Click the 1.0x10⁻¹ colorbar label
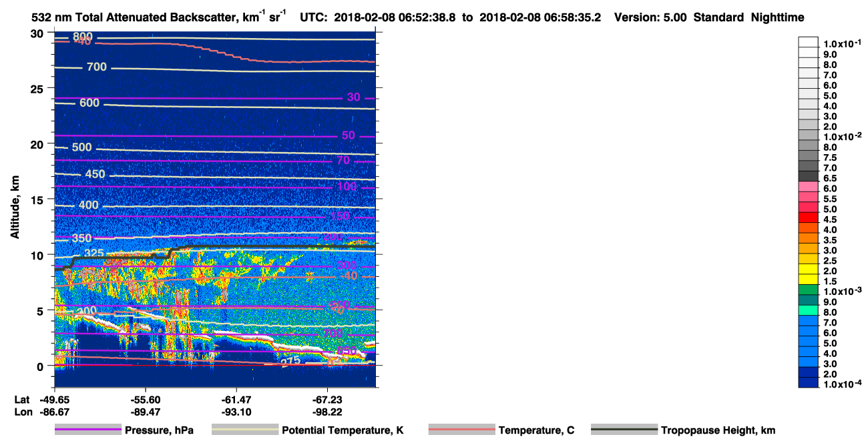 [x=843, y=43]
